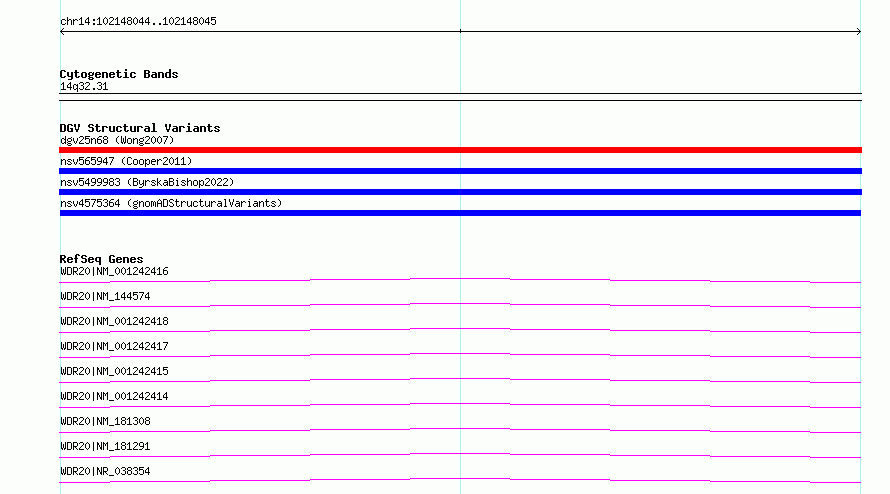Click the magenta gene line under NM_001242416

(x=460, y=280)
